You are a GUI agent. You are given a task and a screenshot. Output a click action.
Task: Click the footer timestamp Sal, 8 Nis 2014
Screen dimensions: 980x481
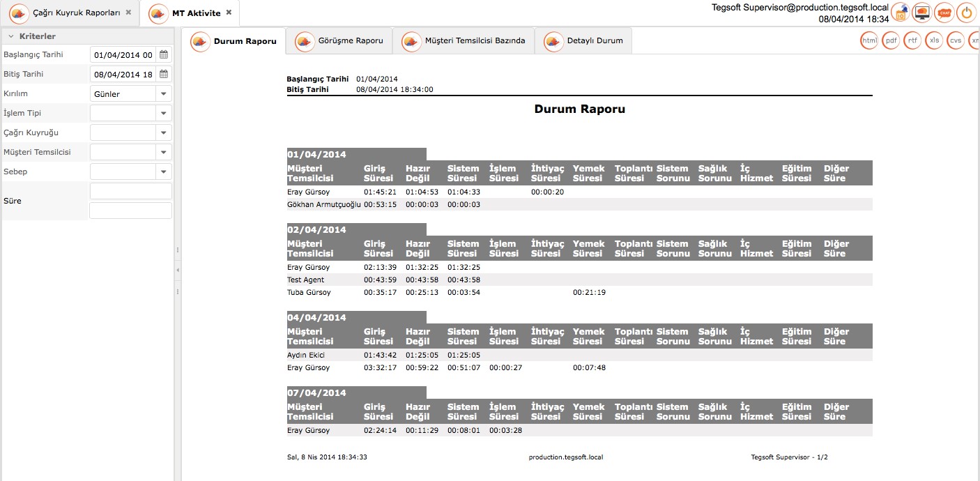[327, 457]
